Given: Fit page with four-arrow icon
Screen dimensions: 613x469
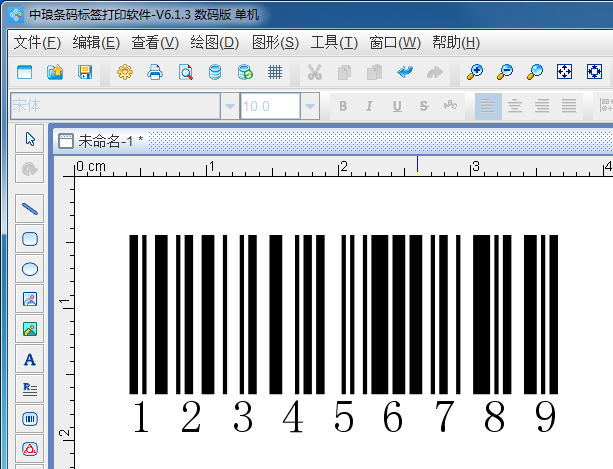Looking at the screenshot, I should coord(564,72).
